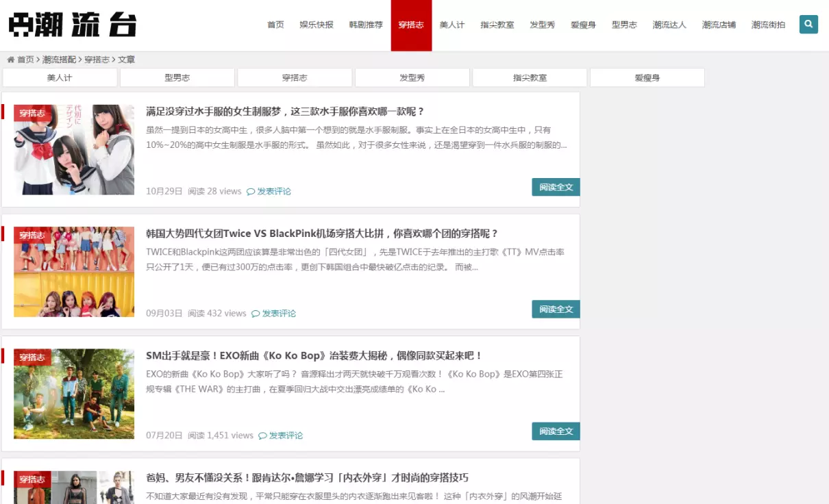The height and width of the screenshot is (504, 829).
Task: Select the 指尖教室 category tab below breadcrumb
Action: coord(530,77)
